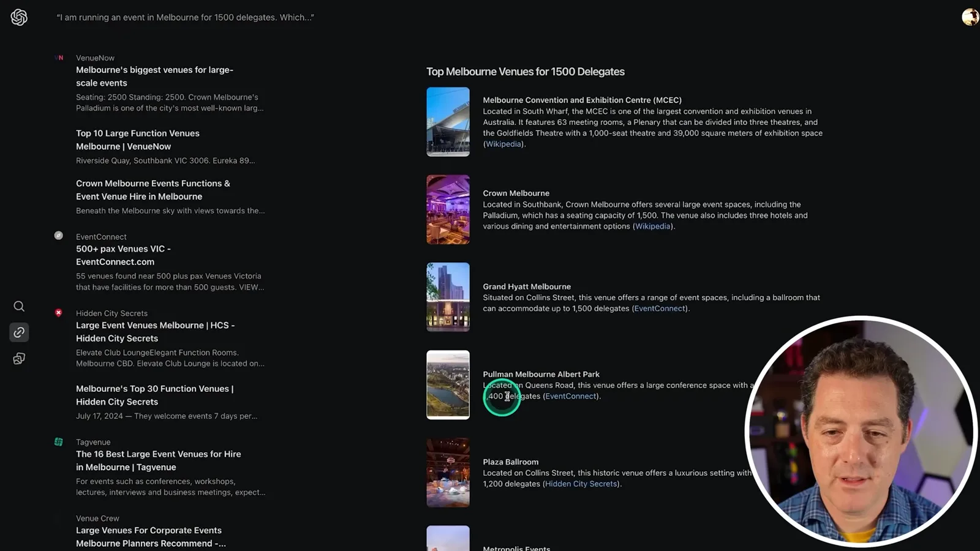Screen dimensions: 980x551
Task: Open Wikipedia link in Crown Melbourne description
Action: pyautogui.click(x=653, y=226)
